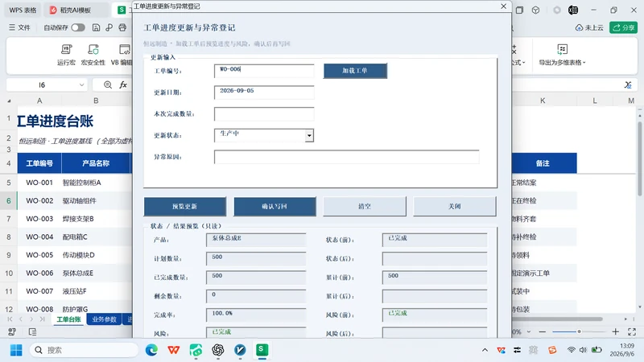Select cell WO-003 in the worksheet
The width and height of the screenshot is (644, 362).
click(x=39, y=219)
